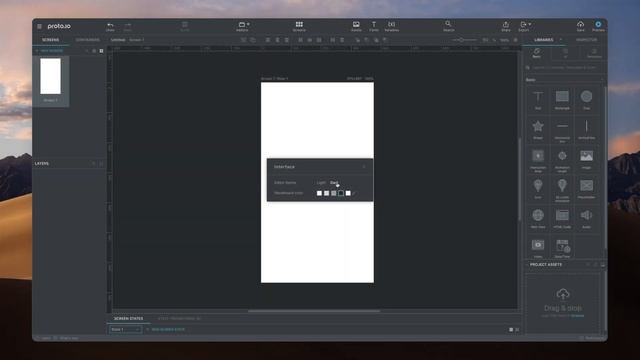Switch to the Screens tab
Screen dimensions: 640x360
(x=51, y=40)
